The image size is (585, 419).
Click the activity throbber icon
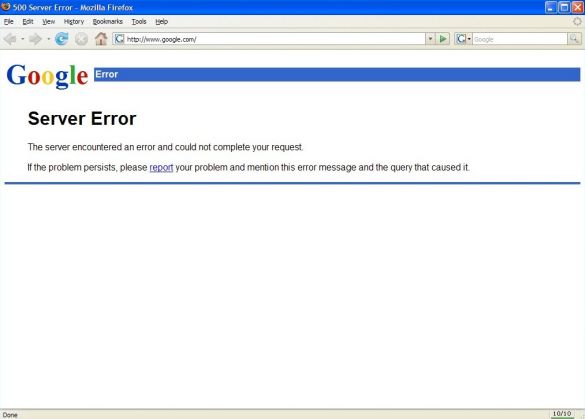(578, 22)
